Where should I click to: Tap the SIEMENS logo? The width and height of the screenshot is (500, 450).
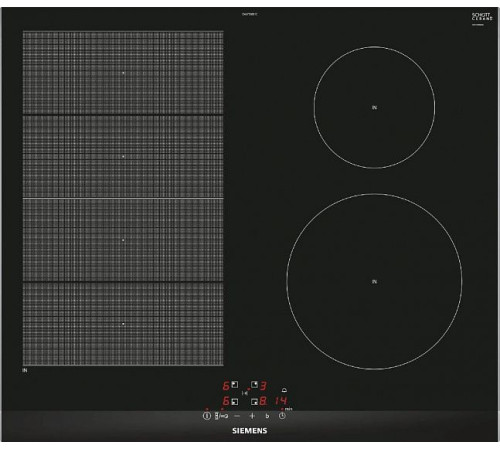(250, 431)
